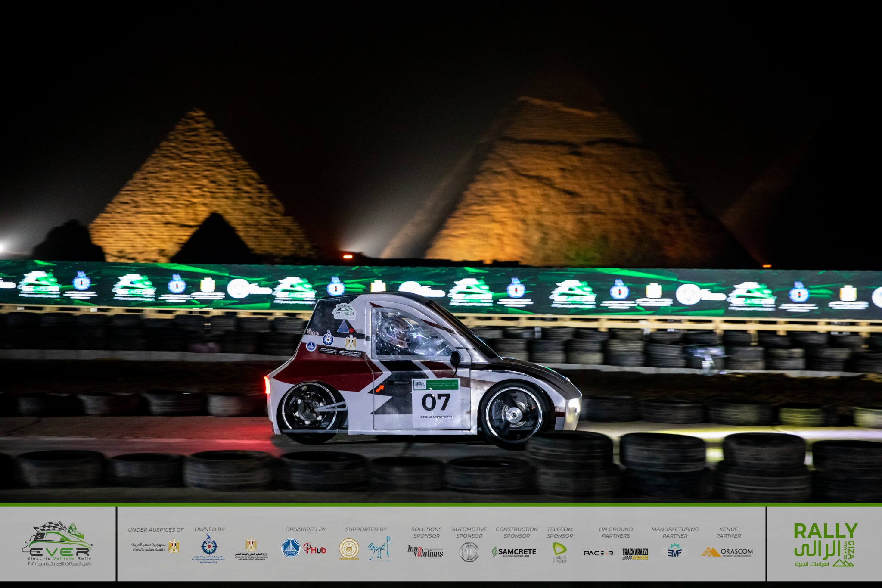Click the Samcrete construction sponsor logo

point(514,552)
